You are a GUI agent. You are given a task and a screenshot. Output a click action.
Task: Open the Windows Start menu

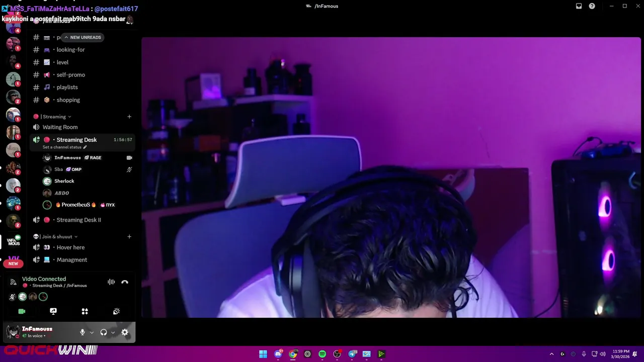point(263,354)
